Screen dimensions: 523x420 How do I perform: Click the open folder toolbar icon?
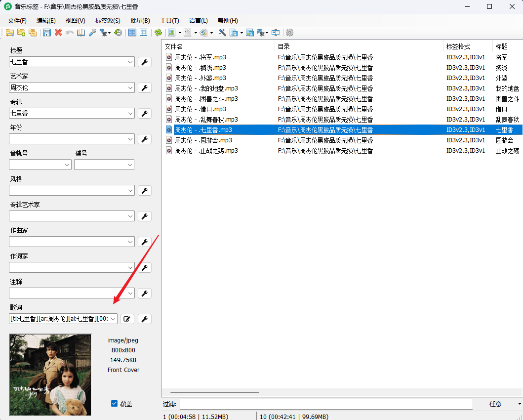tap(10, 33)
